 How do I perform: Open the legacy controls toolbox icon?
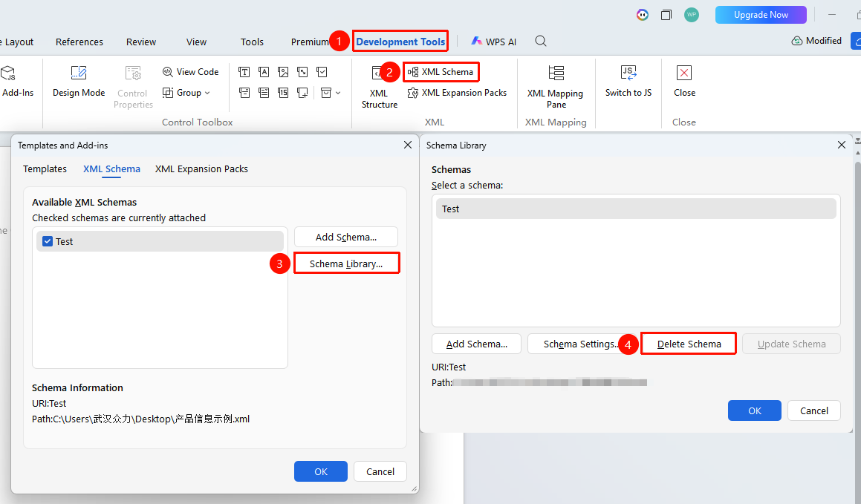[x=326, y=93]
